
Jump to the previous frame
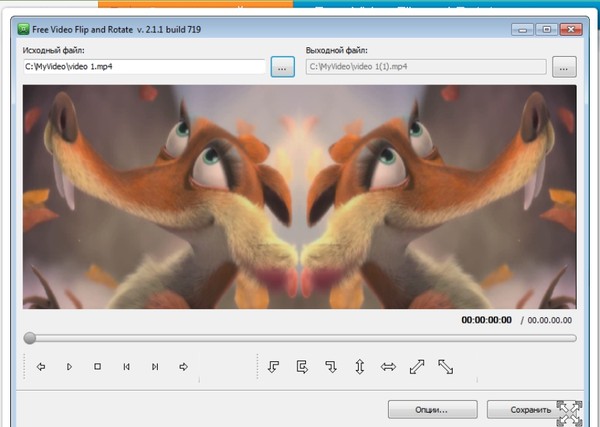click(x=126, y=367)
